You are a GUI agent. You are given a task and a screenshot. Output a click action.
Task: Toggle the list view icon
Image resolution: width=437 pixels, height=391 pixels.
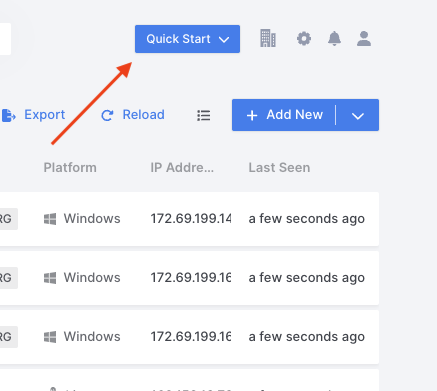[203, 115]
